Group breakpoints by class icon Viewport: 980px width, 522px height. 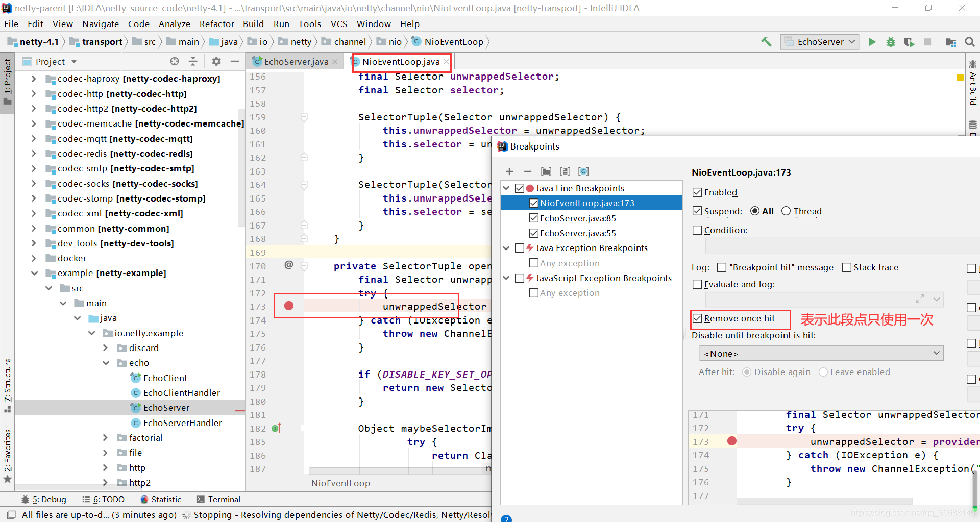click(583, 171)
